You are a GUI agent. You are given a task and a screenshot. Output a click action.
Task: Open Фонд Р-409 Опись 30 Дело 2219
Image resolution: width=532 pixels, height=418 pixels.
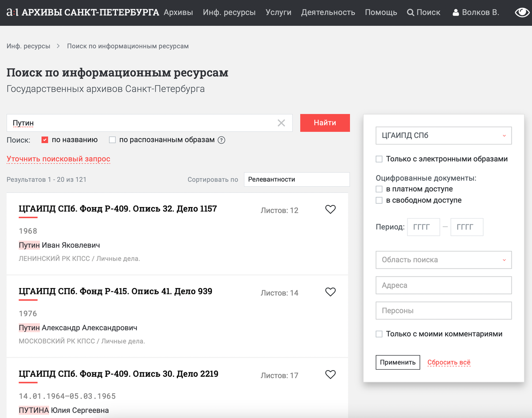(x=118, y=374)
